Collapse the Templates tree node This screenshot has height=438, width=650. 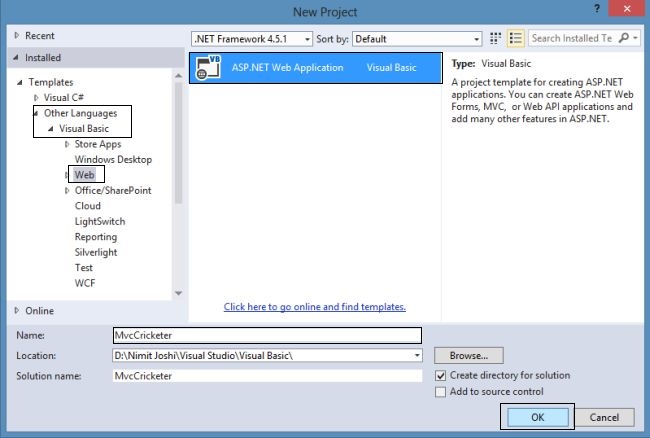(x=19, y=82)
